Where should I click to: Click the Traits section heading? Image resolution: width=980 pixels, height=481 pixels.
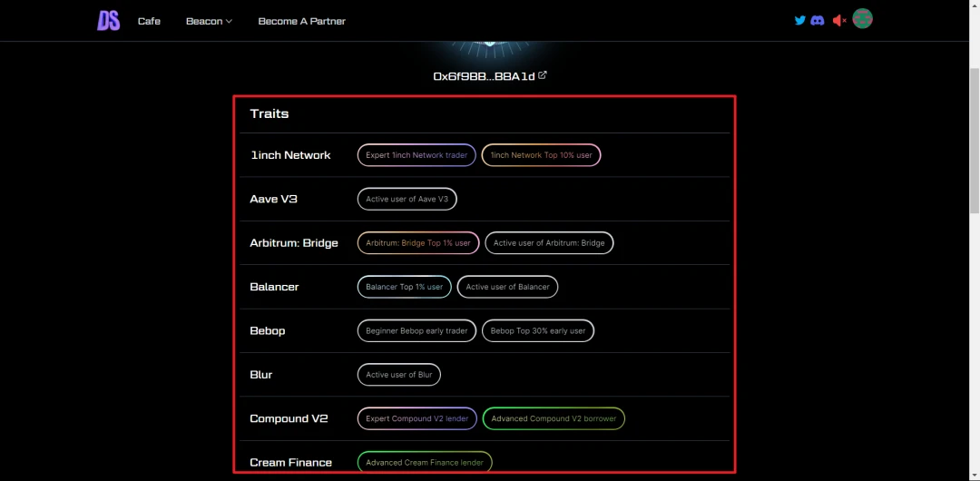click(269, 113)
